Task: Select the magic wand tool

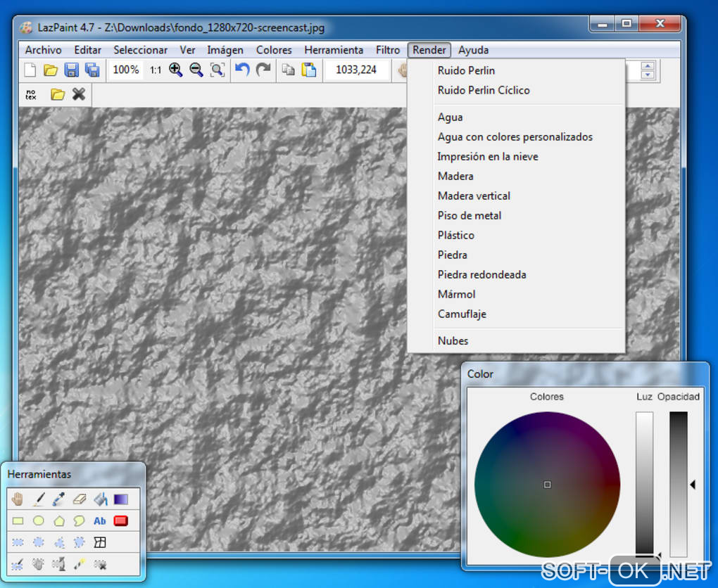Action: (x=80, y=564)
